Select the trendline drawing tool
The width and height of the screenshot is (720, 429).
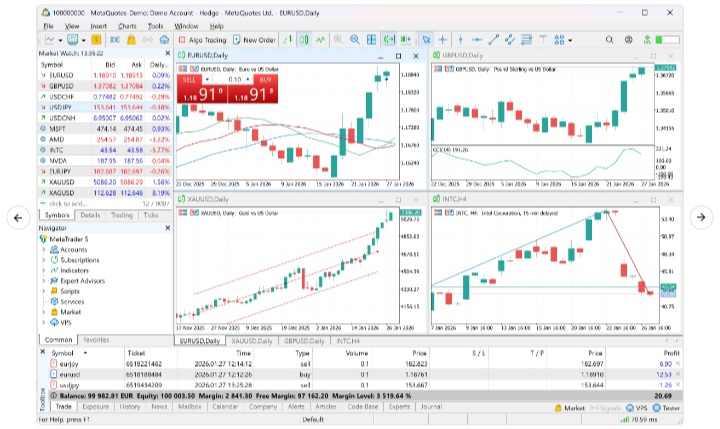pos(494,40)
